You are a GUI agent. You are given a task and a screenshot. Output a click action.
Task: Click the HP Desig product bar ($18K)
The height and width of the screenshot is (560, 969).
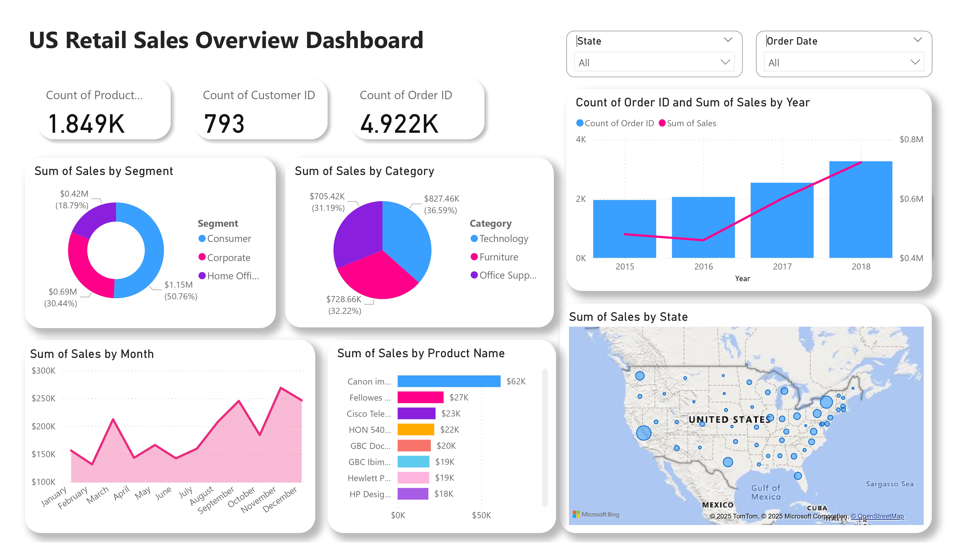(x=413, y=494)
